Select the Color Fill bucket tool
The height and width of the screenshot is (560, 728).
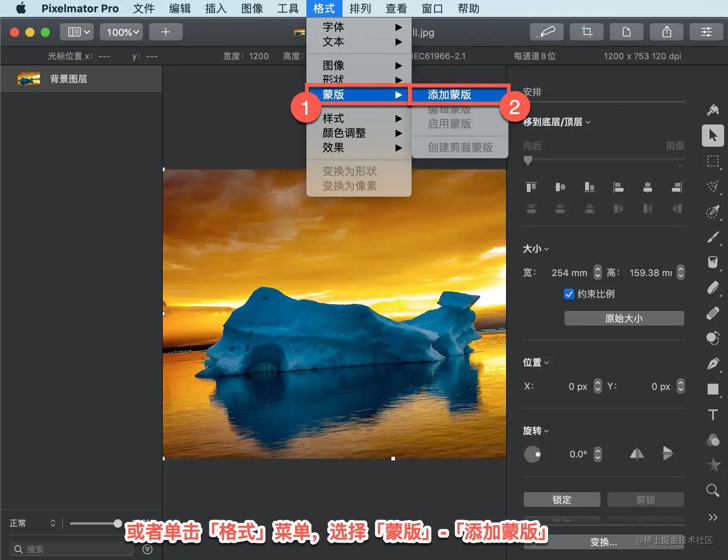point(713,262)
